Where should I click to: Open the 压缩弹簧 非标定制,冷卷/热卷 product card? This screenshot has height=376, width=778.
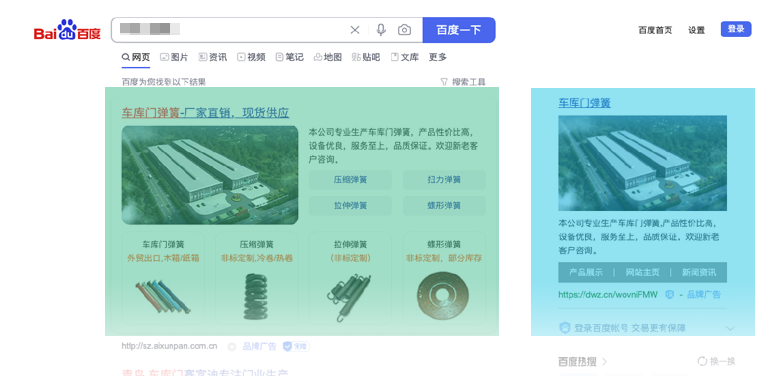pos(257,278)
